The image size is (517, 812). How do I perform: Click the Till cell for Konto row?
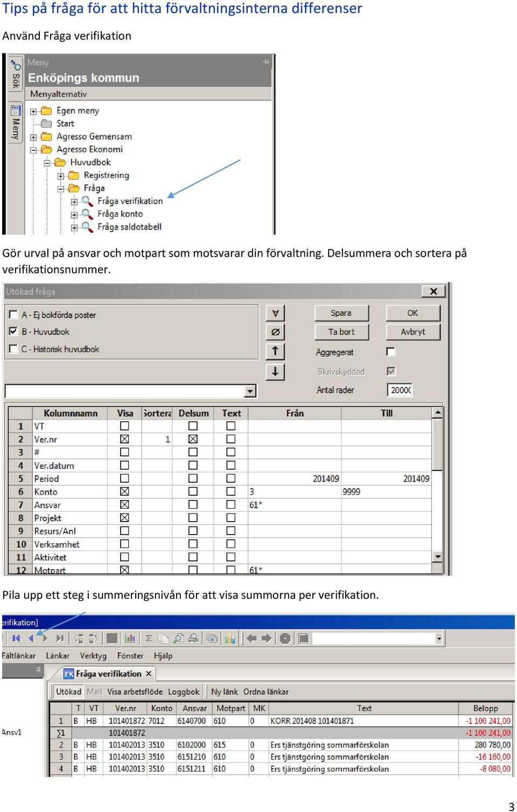click(386, 491)
